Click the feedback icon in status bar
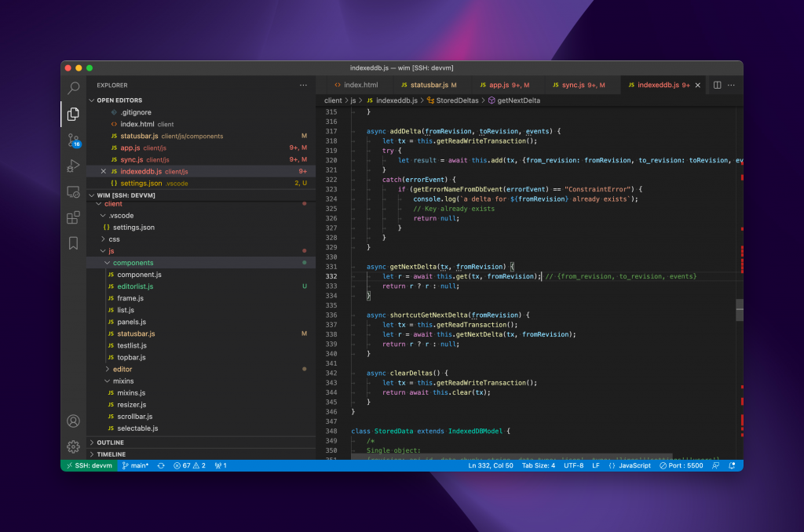Screen dimensions: 804x532 click(716, 465)
